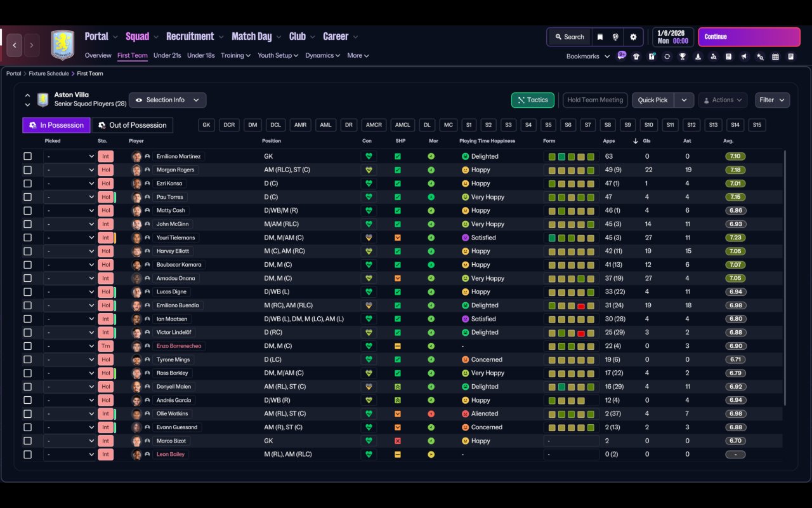The width and height of the screenshot is (812, 508).
Task: Expand the More submenu
Action: (358, 56)
